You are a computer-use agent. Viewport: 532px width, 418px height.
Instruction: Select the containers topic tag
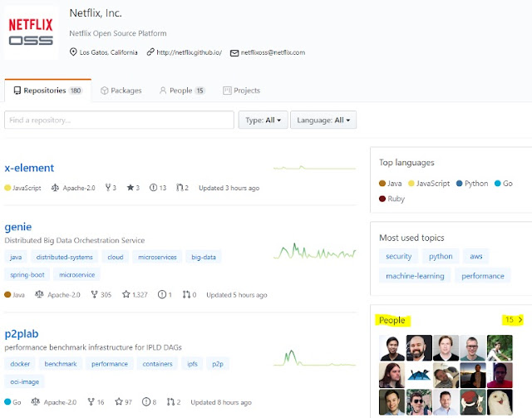click(157, 364)
